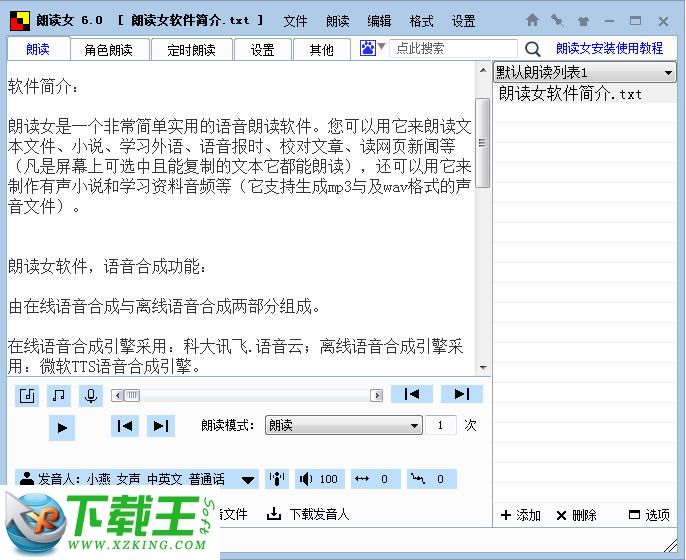Click the text area scrollbar down arrow

pos(483,368)
